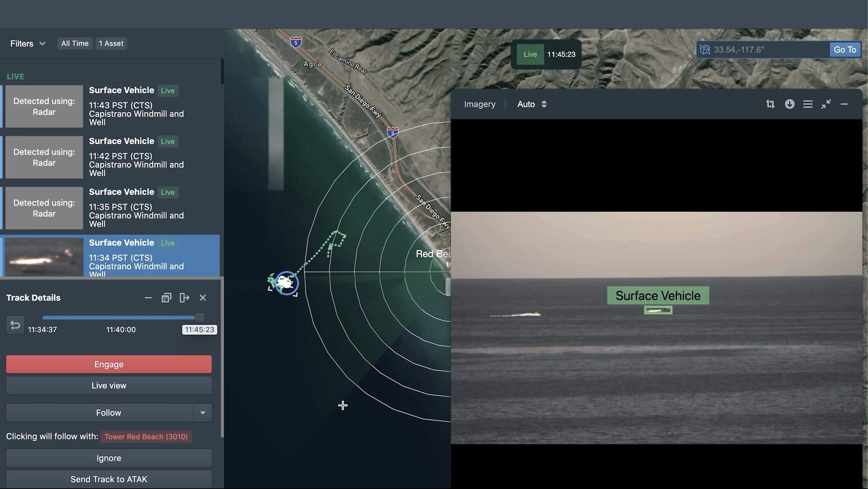Minimize the Track Details panel
The height and width of the screenshot is (489, 868).
point(148,298)
